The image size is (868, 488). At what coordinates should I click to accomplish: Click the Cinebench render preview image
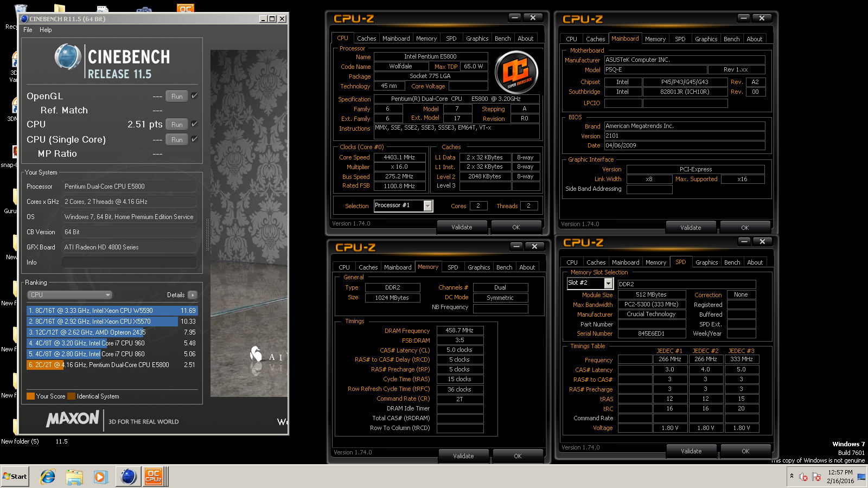(249, 223)
